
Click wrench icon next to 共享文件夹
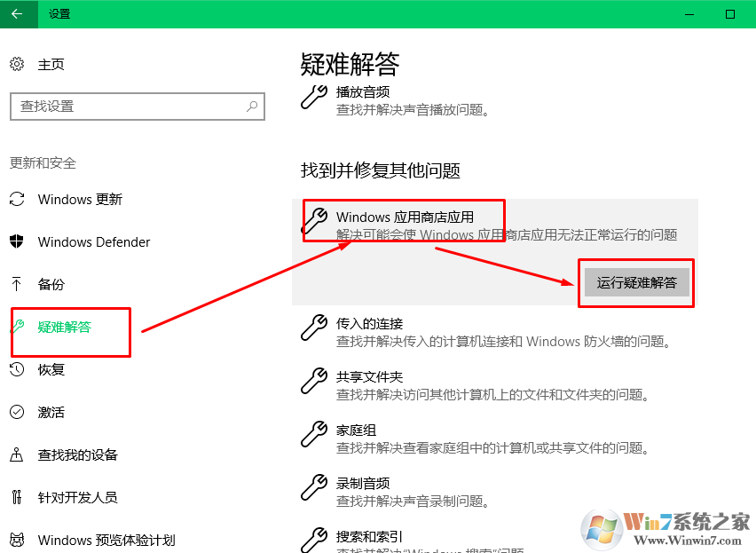click(x=314, y=382)
